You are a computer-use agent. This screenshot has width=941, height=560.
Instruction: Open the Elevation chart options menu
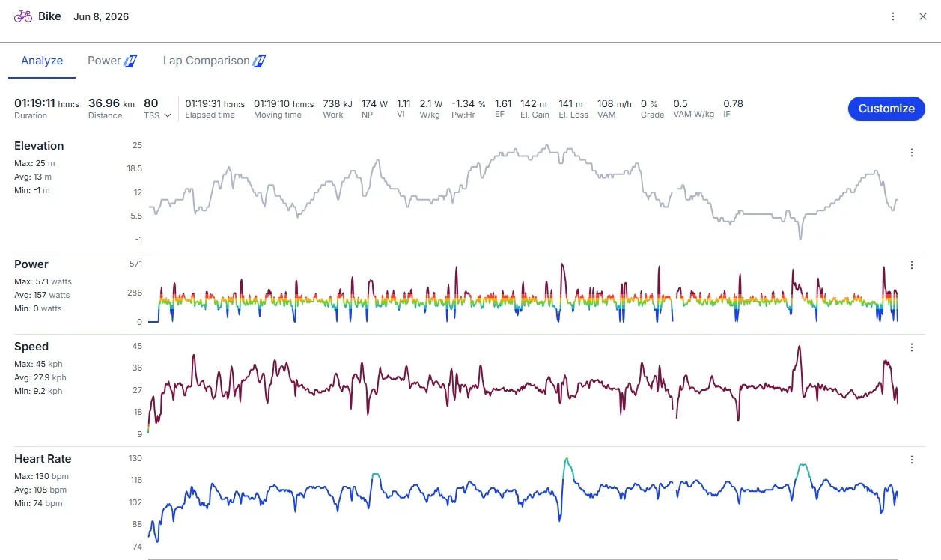pyautogui.click(x=912, y=153)
